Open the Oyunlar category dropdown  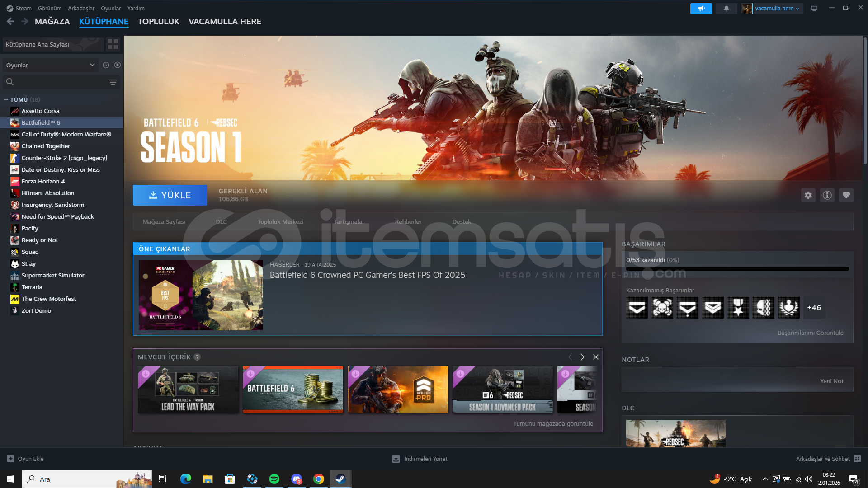click(50, 65)
